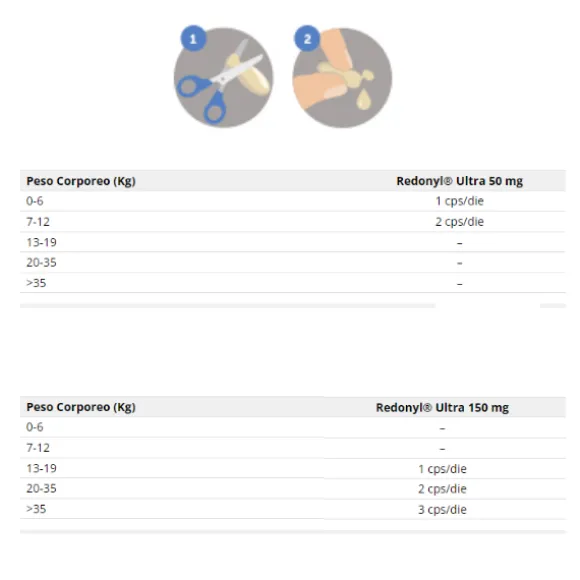Click the blue number 2 badge

[307, 38]
